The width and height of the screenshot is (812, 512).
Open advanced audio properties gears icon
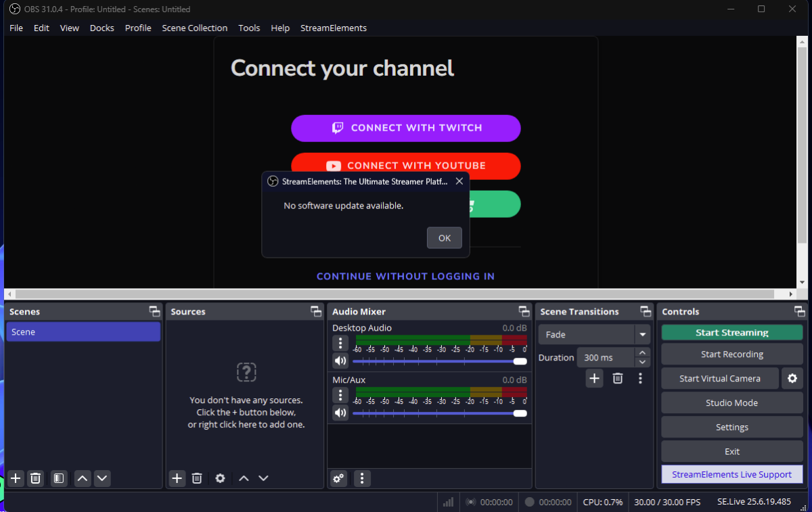(x=339, y=478)
